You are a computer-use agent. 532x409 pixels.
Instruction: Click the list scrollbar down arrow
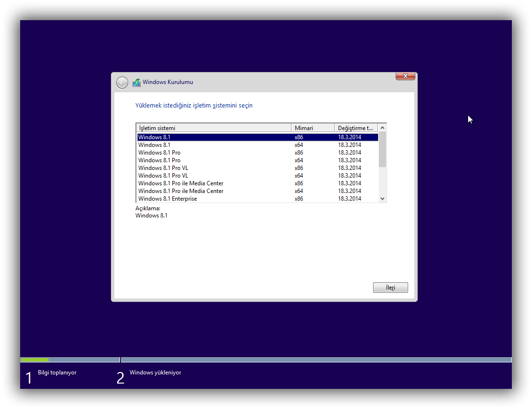coord(382,199)
